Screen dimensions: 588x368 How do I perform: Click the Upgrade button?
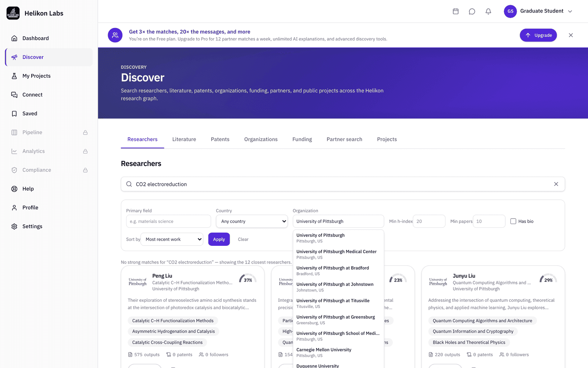point(538,35)
